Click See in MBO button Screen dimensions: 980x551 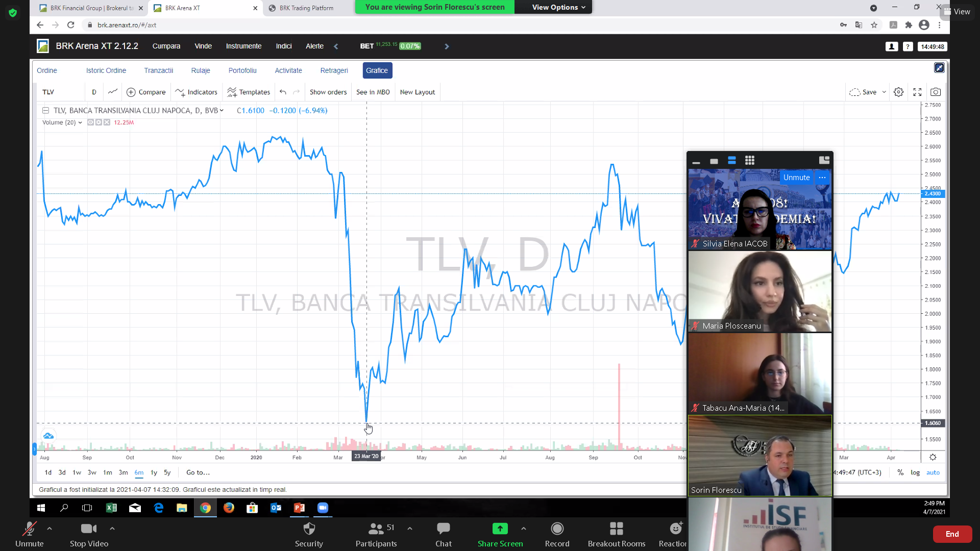[373, 92]
